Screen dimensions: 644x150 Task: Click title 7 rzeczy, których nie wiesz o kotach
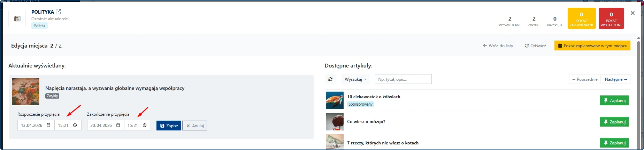pos(383,143)
